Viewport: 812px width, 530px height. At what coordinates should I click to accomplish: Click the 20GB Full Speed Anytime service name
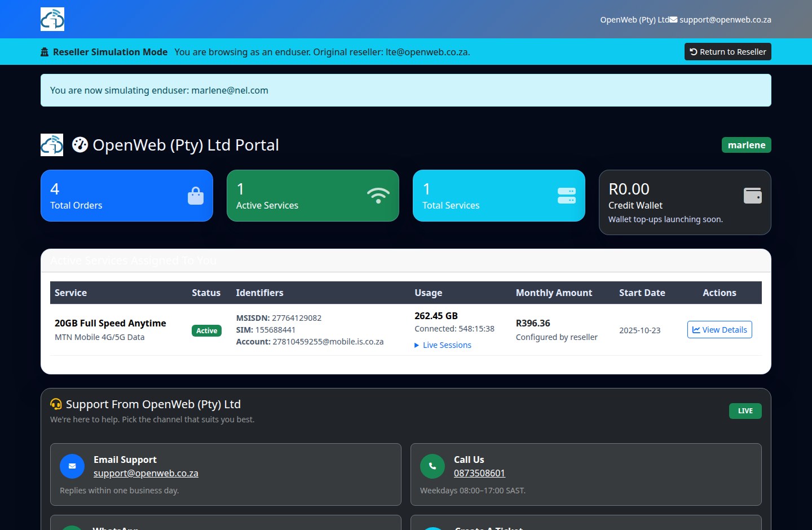[x=111, y=323]
